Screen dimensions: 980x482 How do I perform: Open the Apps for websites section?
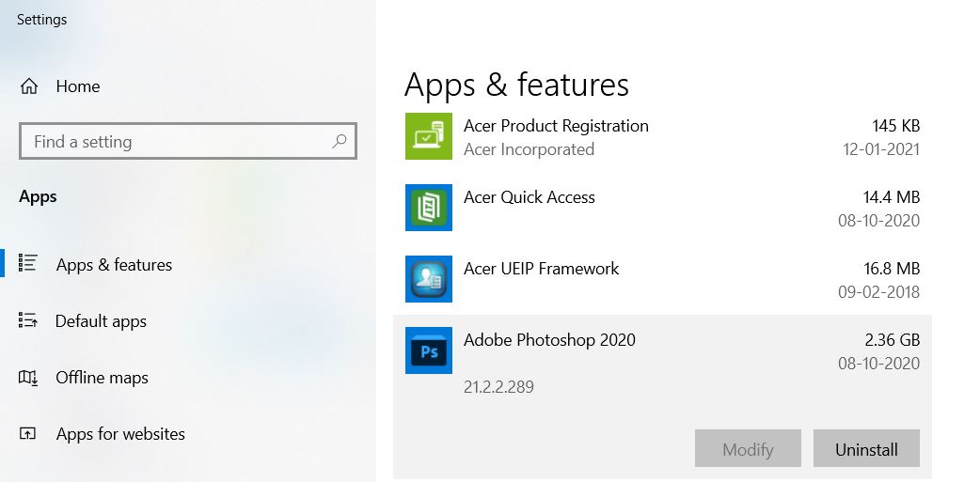click(x=120, y=434)
